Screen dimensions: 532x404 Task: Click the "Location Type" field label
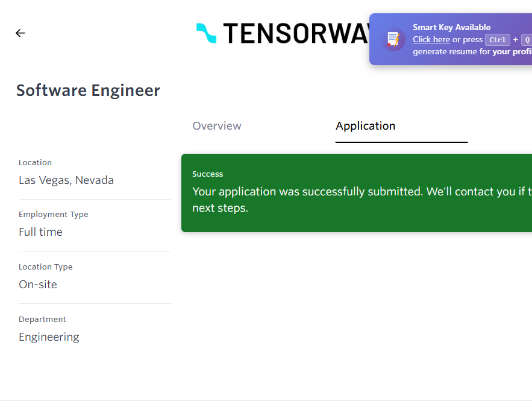click(46, 267)
